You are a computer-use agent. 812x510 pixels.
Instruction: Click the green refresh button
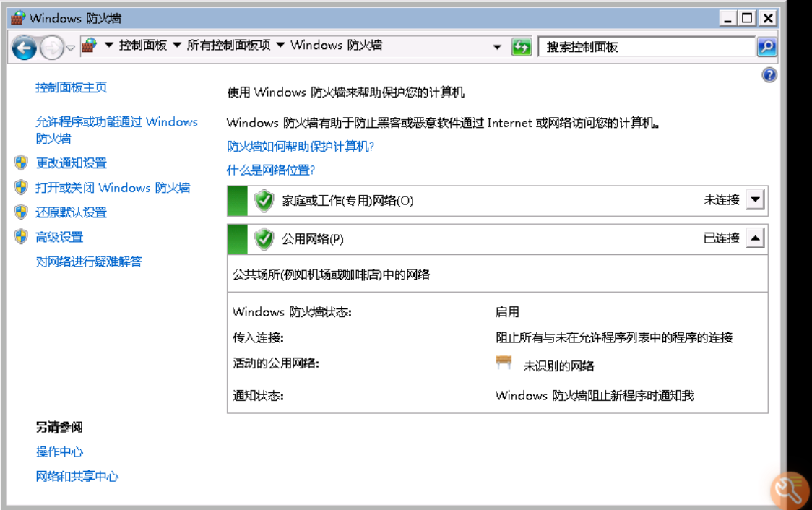click(522, 47)
